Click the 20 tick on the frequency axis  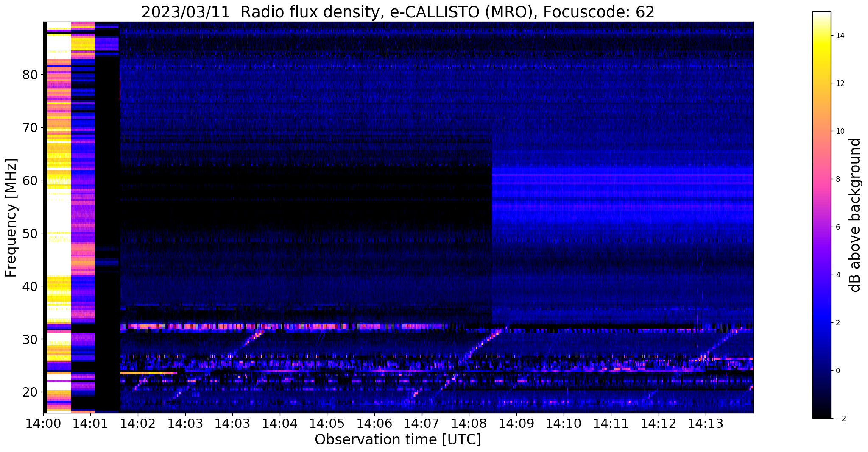[x=30, y=392]
